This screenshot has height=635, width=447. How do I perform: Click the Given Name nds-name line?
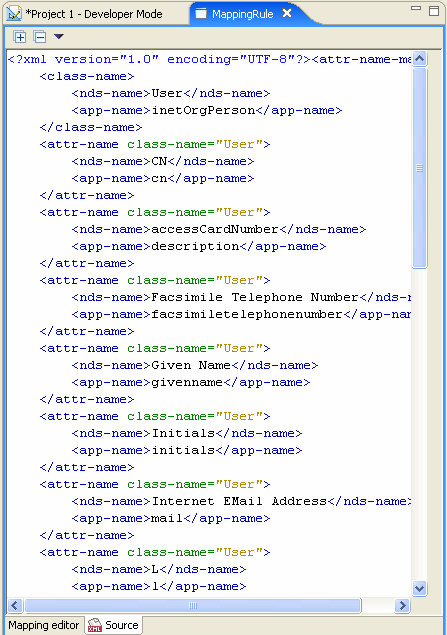pyautogui.click(x=195, y=366)
